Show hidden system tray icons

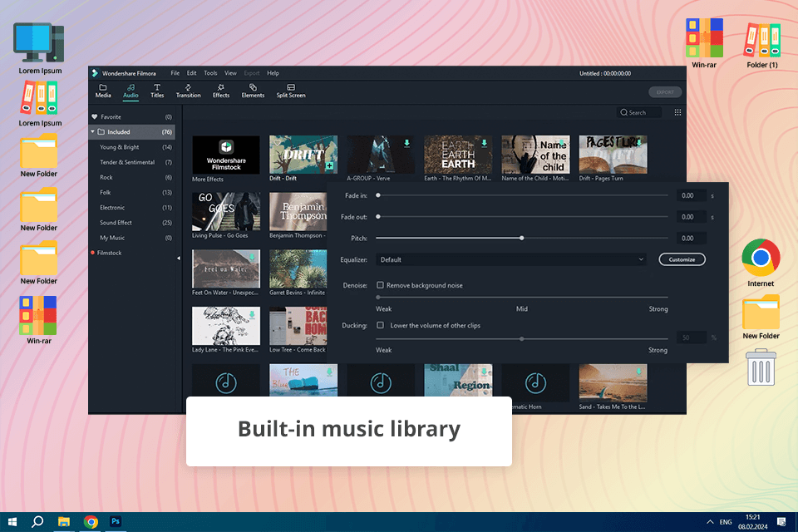pyautogui.click(x=710, y=522)
